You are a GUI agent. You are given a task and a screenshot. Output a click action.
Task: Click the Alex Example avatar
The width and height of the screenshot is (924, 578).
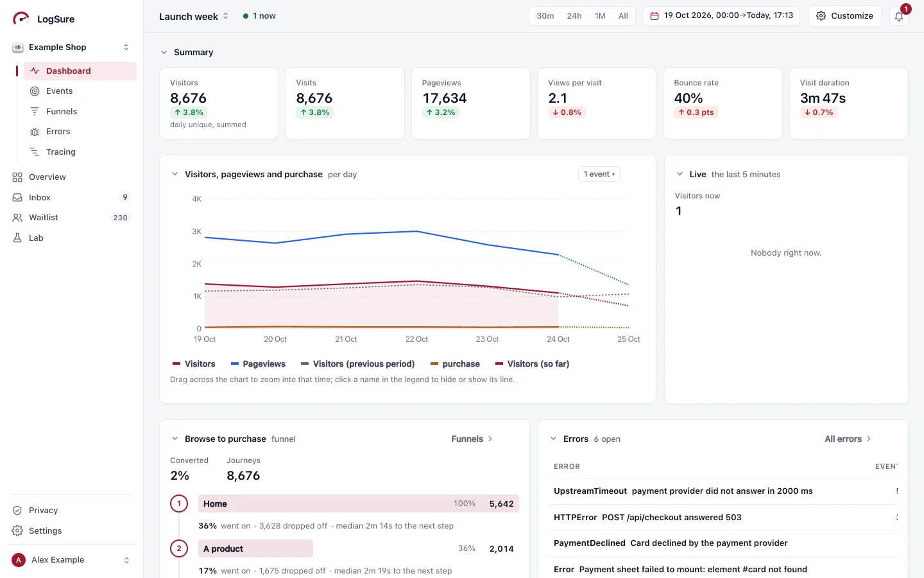point(19,560)
